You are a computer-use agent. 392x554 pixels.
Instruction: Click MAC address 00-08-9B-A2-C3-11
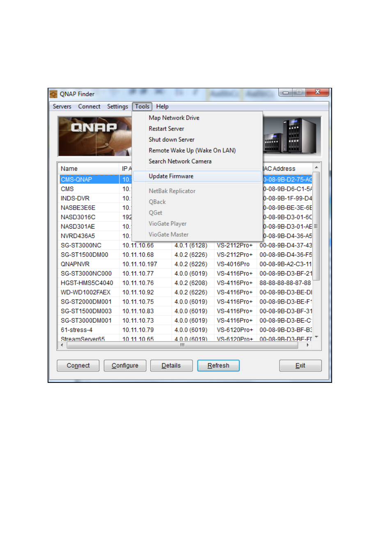pos(286,264)
